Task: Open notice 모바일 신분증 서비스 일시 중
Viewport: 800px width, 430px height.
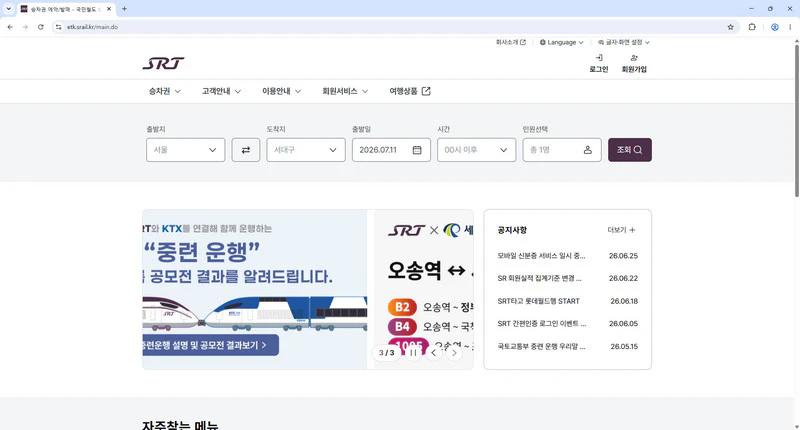Action: [541, 256]
